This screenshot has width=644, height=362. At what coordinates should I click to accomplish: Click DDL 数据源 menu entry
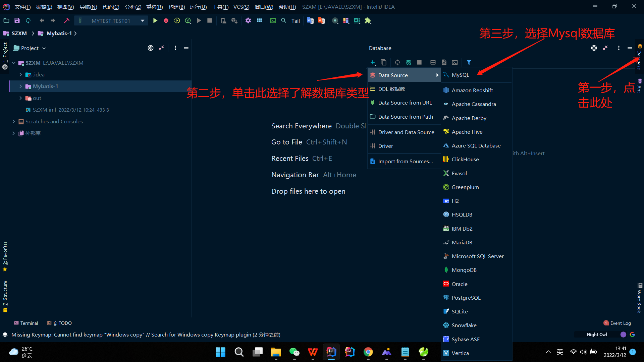404,89
